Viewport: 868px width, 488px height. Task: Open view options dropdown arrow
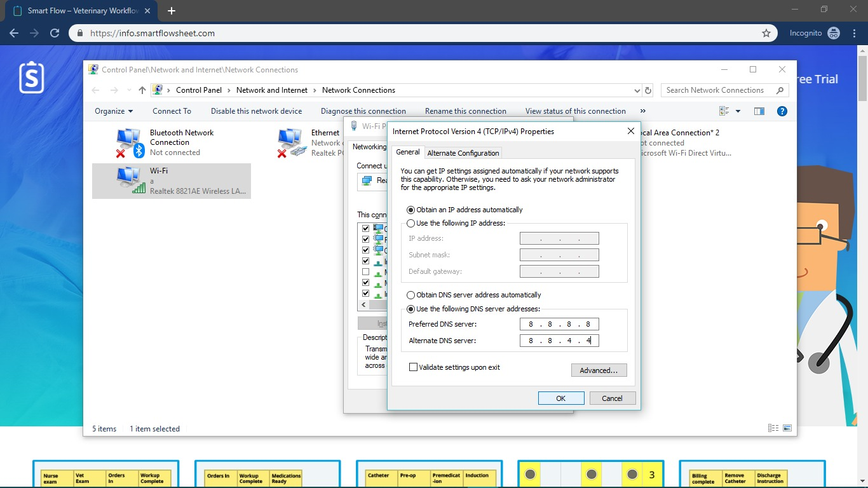point(738,111)
